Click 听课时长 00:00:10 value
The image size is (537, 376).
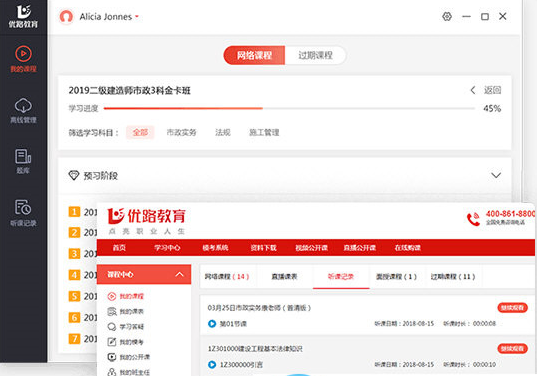coord(484,365)
